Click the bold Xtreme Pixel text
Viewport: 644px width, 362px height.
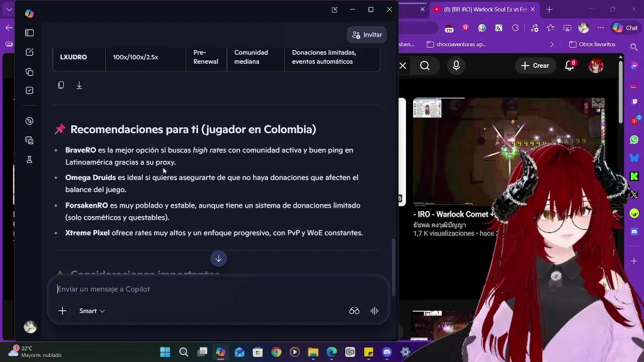[x=88, y=233]
